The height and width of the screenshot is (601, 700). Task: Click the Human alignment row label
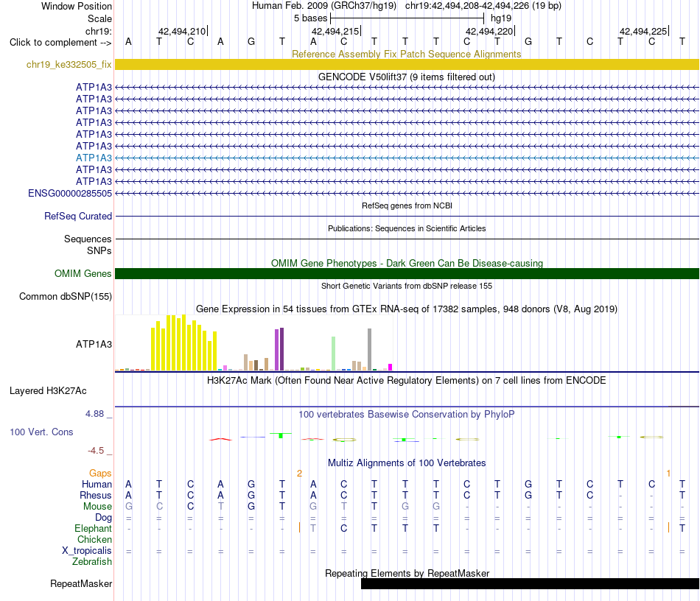click(x=97, y=484)
